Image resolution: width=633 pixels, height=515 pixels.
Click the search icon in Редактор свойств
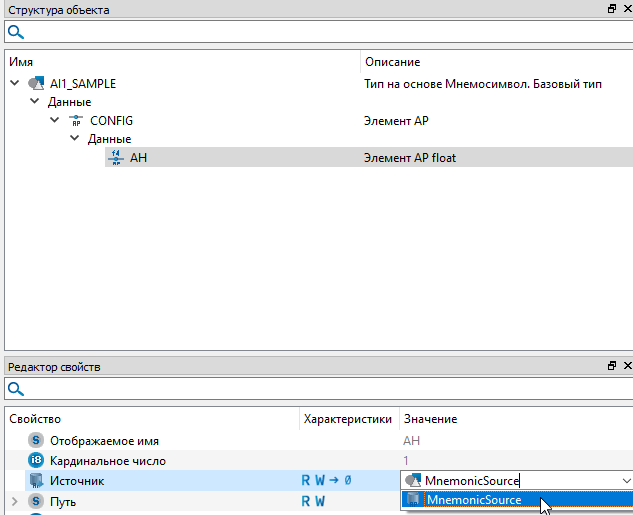[16, 389]
